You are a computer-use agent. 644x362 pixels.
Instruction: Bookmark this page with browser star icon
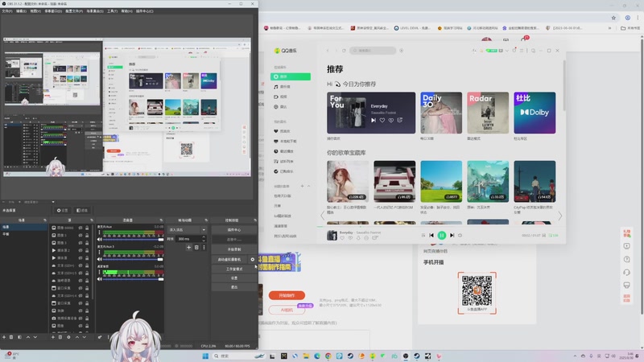click(x=613, y=18)
